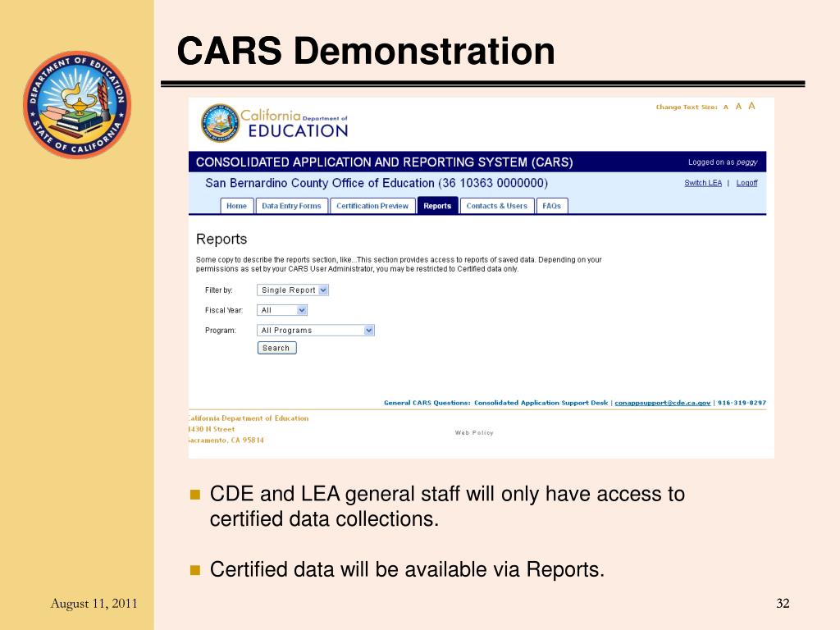Viewport: 840px width, 630px height.
Task: Select the largest text size A
Action: 751,106
